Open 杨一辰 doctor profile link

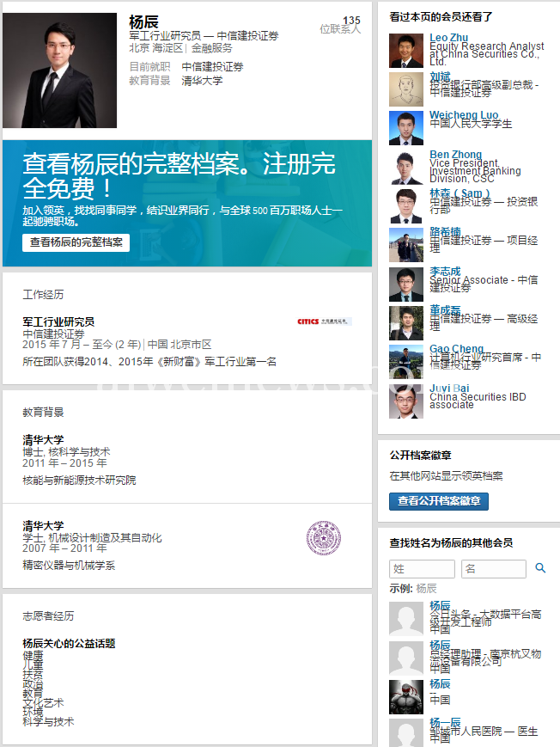(445, 723)
